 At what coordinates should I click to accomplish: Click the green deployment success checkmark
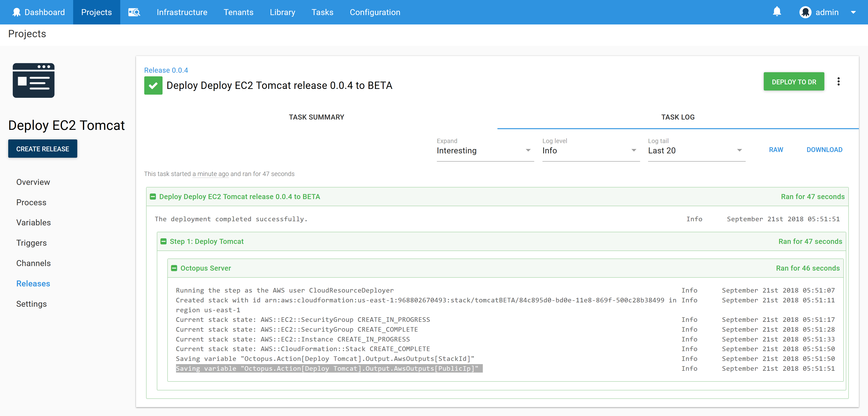coord(153,85)
